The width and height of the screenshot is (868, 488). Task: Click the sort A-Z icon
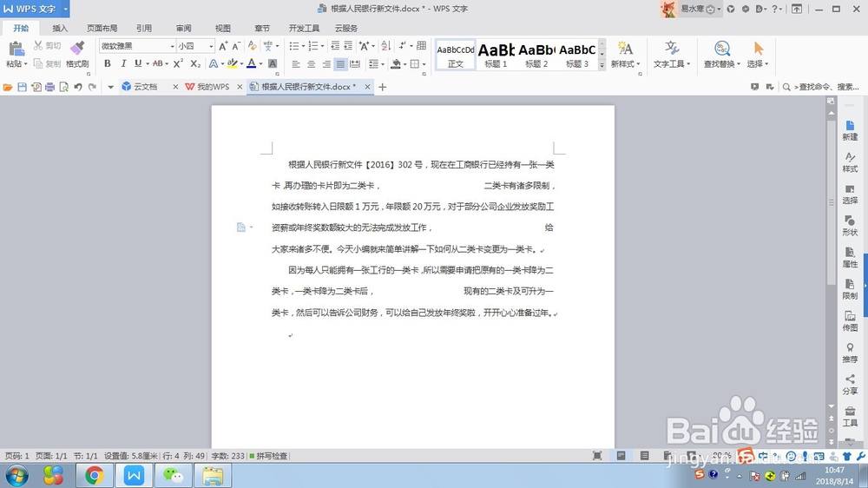click(386, 46)
